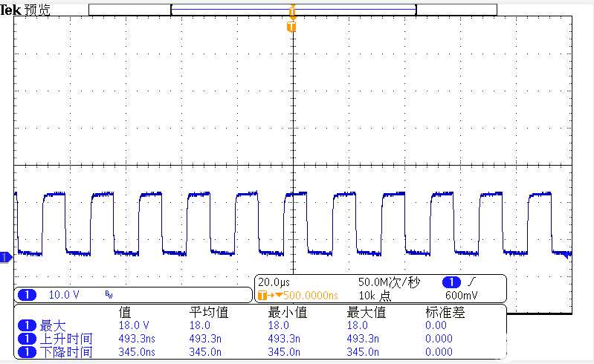
Task: Click the channel badge next to 下降时间
Action: pos(27,352)
